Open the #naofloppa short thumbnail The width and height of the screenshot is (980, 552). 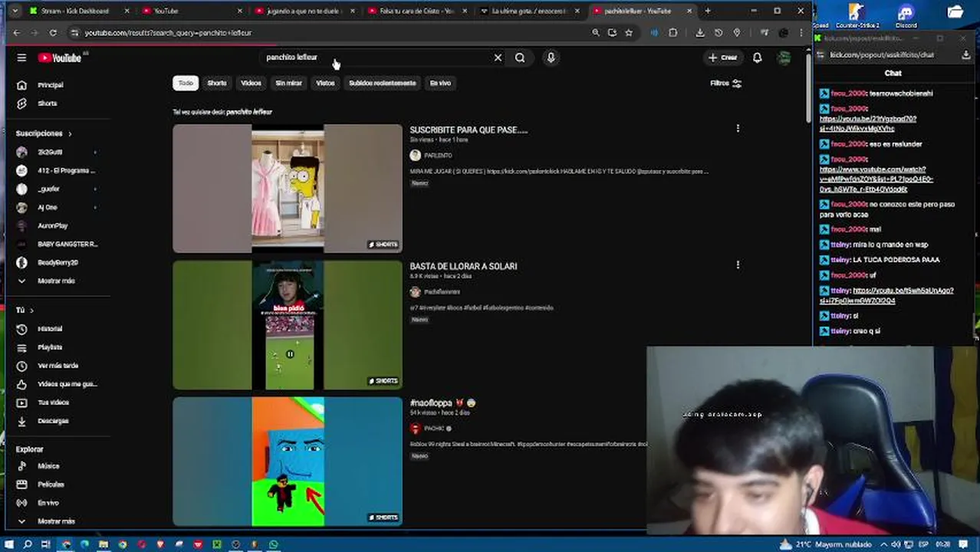tap(288, 462)
